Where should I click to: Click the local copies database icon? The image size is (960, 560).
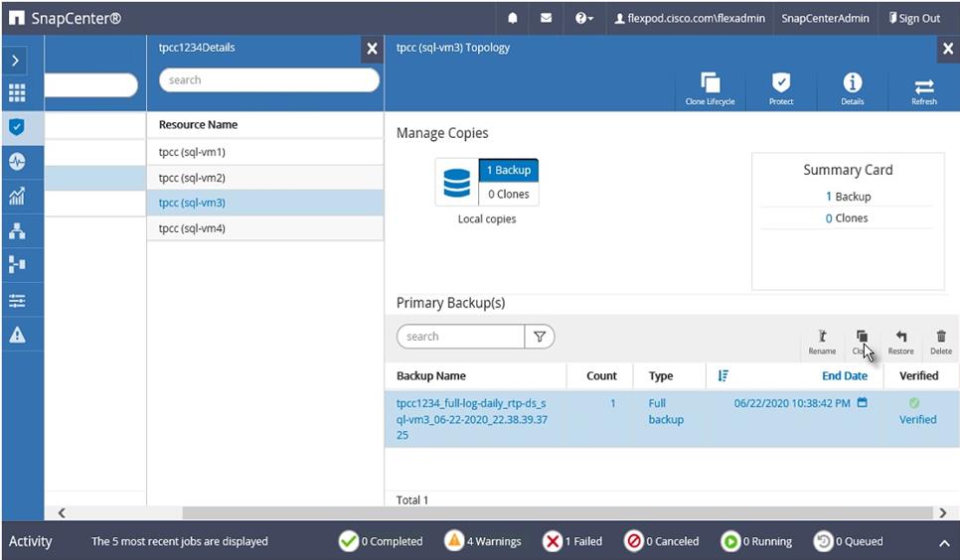[457, 183]
